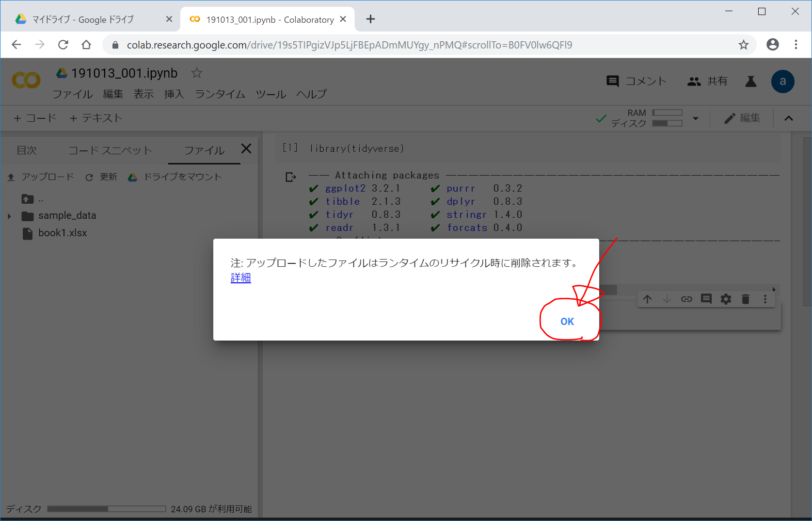Switch to the コード スニペット tab

110,150
